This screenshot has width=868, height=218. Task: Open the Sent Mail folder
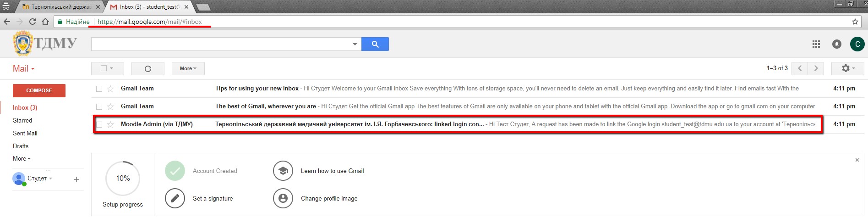click(25, 133)
